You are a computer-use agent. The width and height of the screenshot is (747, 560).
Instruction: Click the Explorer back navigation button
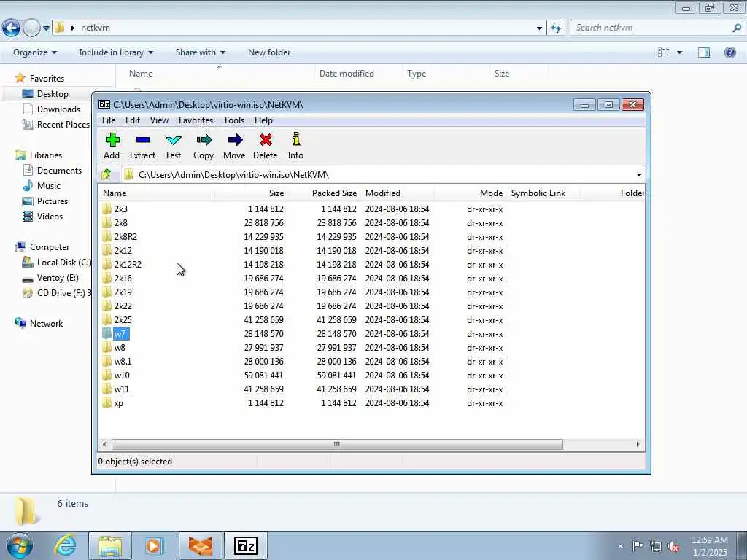(x=11, y=28)
